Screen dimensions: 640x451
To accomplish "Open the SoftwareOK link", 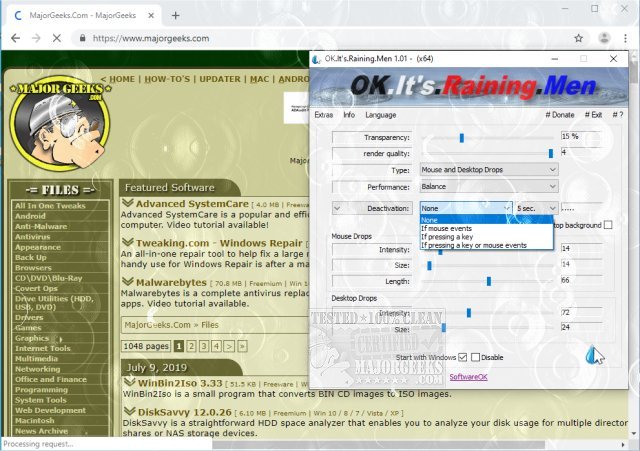I will coord(468,377).
